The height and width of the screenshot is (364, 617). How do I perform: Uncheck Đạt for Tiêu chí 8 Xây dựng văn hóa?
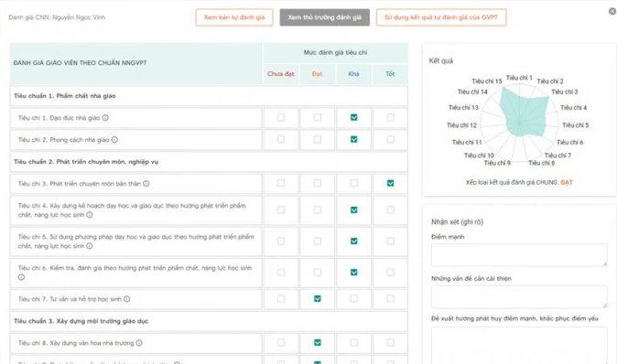click(x=318, y=343)
